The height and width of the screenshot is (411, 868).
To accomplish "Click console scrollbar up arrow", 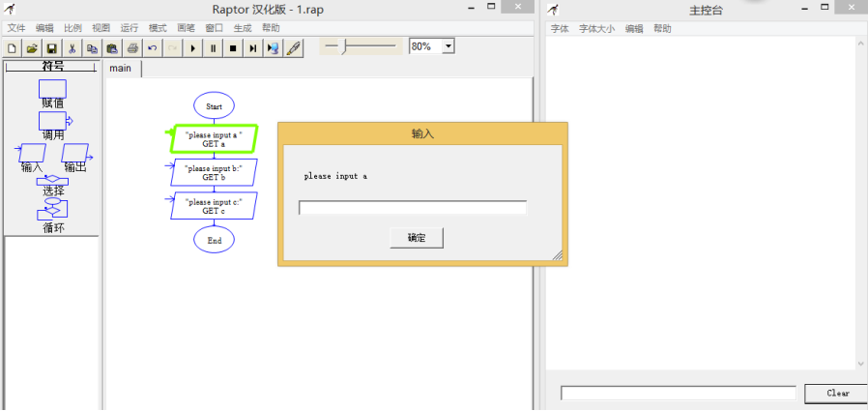I will click(862, 43).
